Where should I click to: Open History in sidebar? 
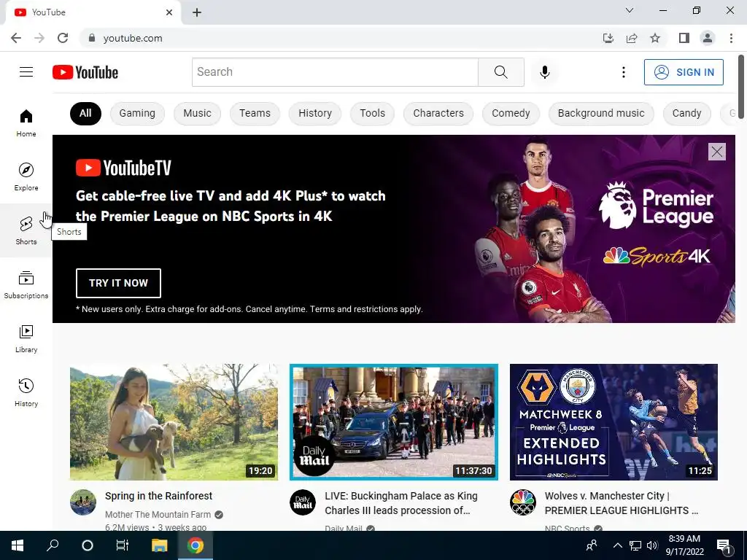tap(26, 392)
